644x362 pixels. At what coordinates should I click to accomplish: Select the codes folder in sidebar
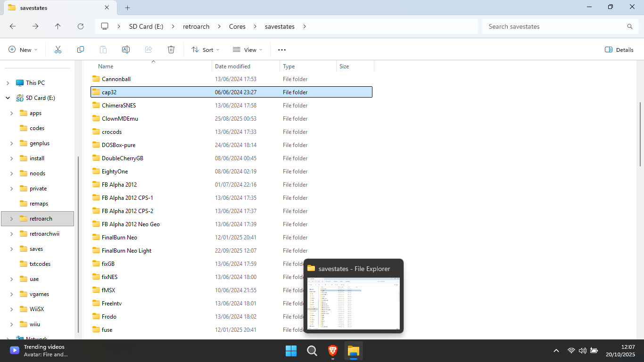point(37,128)
